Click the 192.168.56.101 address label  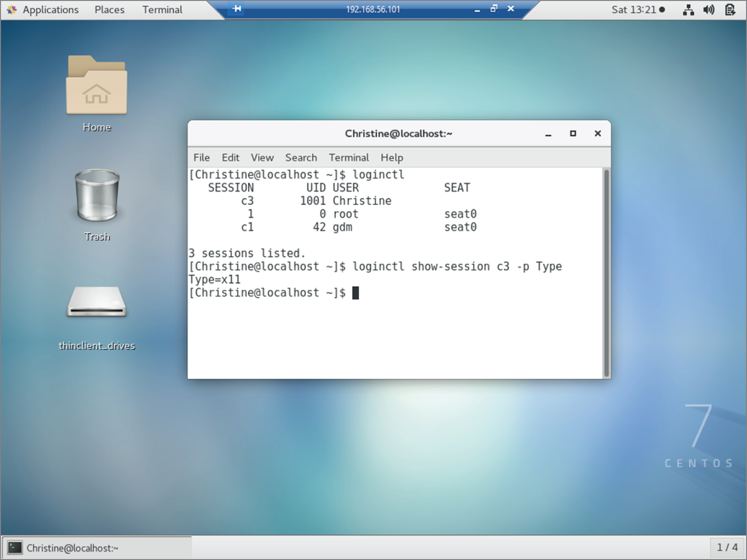click(373, 9)
